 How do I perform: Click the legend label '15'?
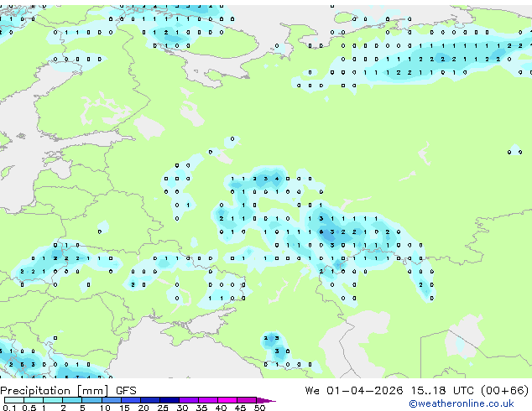click(x=124, y=408)
